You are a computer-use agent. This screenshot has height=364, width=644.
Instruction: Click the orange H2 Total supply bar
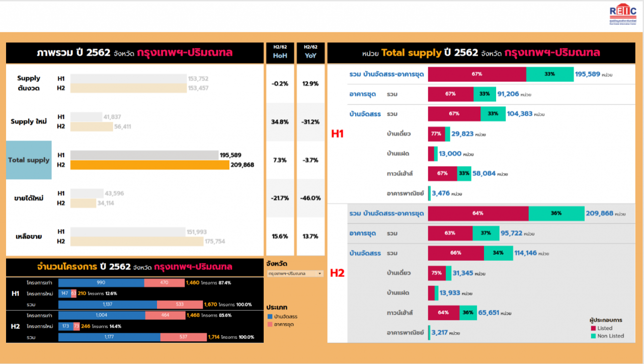[x=150, y=165]
